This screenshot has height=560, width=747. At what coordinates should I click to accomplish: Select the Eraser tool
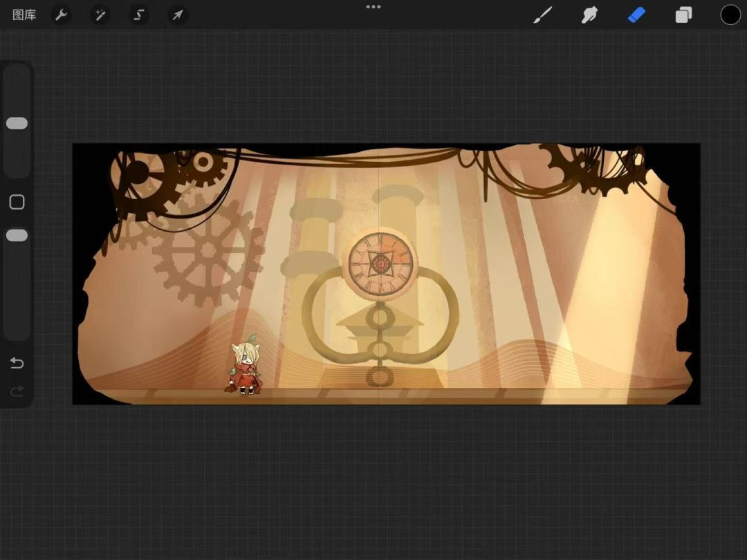coord(636,15)
